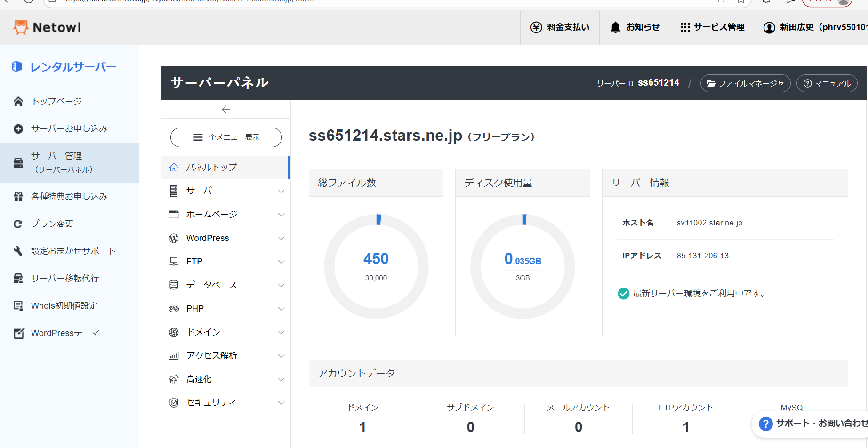Expand the ドメイン menu chevron
This screenshot has height=448, width=868.
tap(281, 332)
